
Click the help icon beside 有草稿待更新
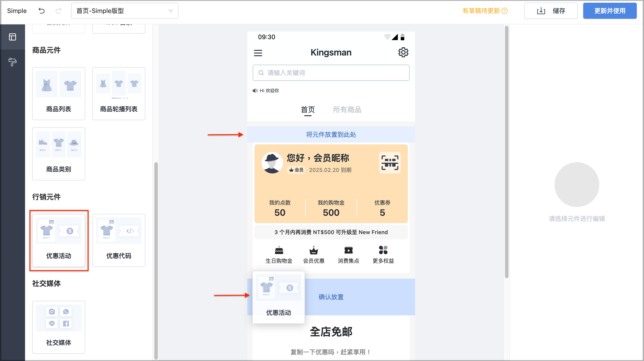(505, 11)
